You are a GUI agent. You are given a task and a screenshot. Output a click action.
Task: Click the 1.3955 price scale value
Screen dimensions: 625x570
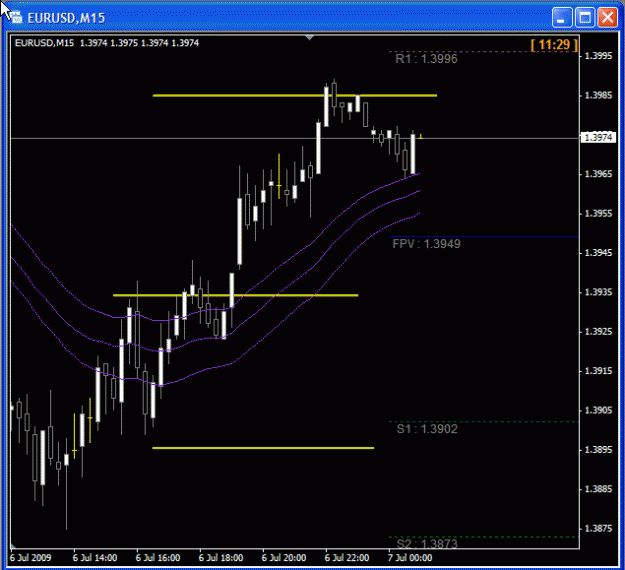click(598, 214)
